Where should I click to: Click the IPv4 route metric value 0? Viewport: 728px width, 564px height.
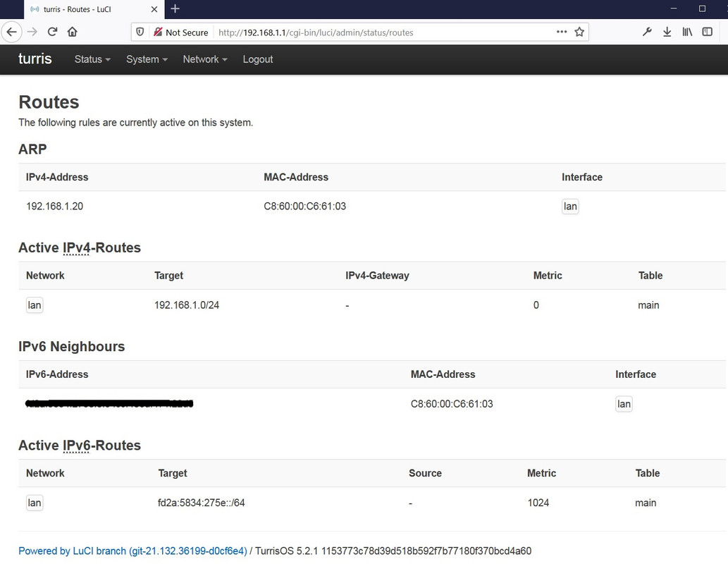pyautogui.click(x=536, y=305)
